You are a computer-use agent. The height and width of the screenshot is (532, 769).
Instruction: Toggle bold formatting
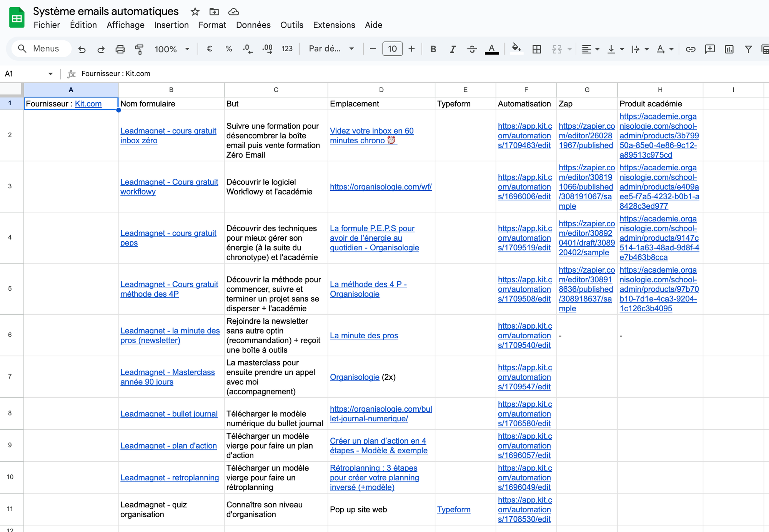click(433, 49)
